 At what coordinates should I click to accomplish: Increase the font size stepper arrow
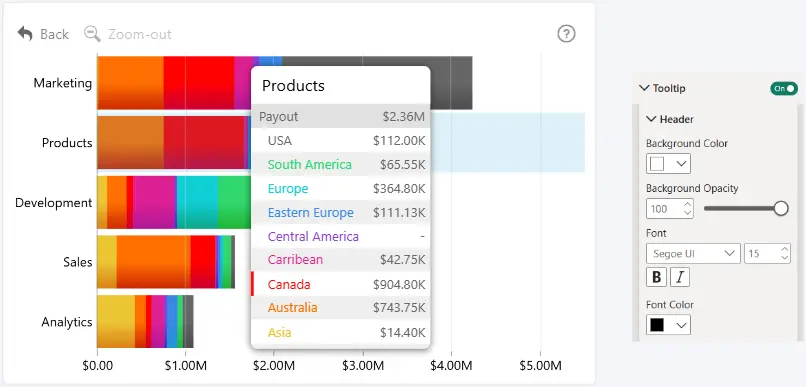pyautogui.click(x=784, y=249)
